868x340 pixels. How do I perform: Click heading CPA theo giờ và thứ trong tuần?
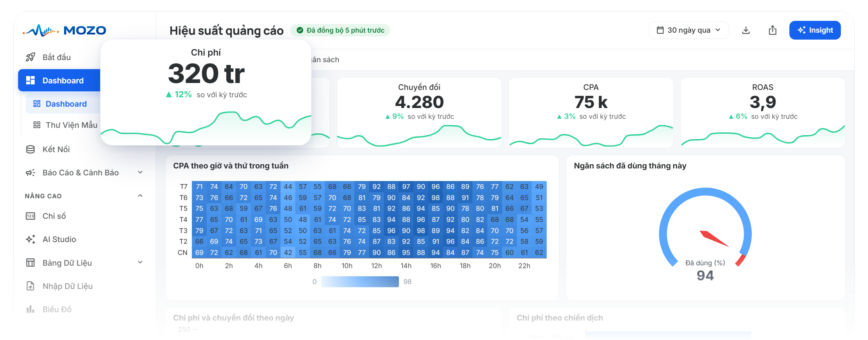(231, 166)
